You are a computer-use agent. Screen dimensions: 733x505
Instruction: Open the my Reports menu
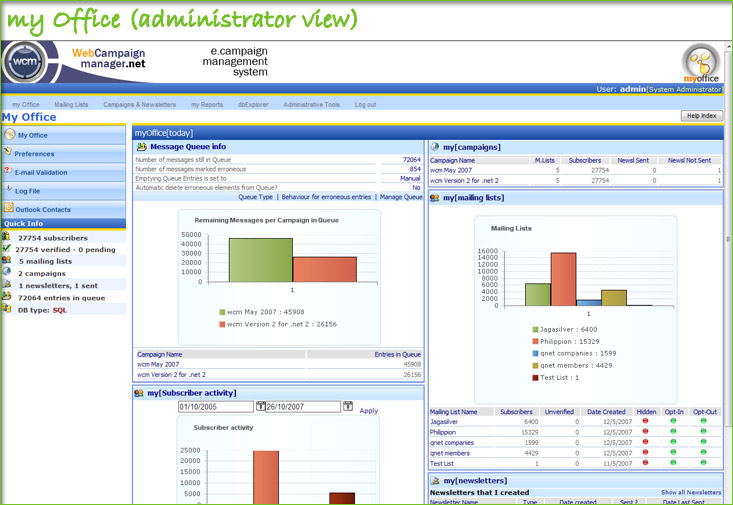(207, 105)
